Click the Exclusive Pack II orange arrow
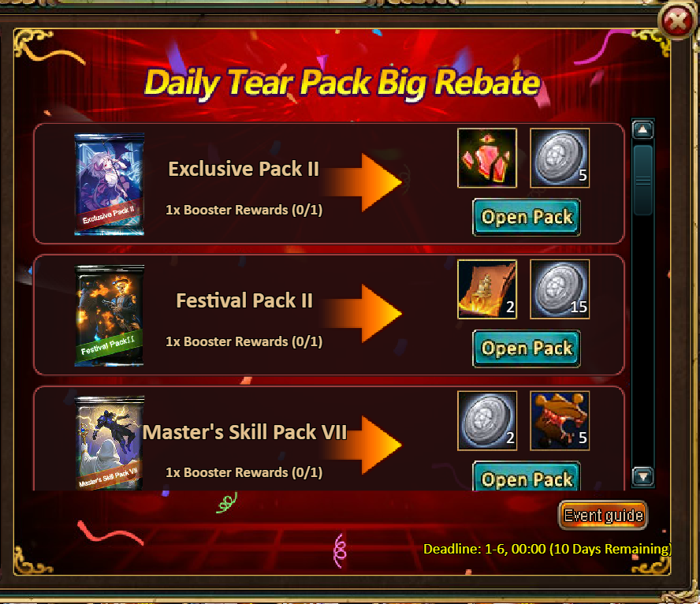The image size is (700, 604). tap(363, 182)
